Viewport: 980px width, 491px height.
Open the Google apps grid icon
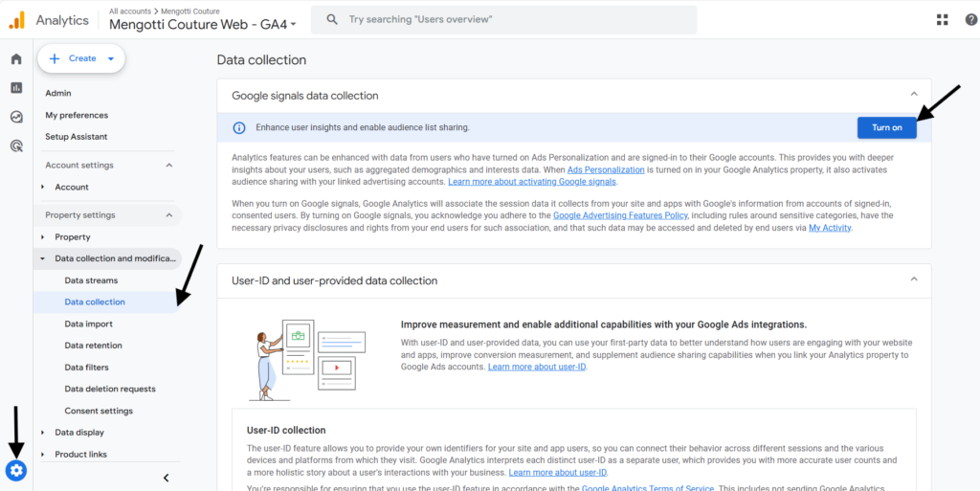942,20
